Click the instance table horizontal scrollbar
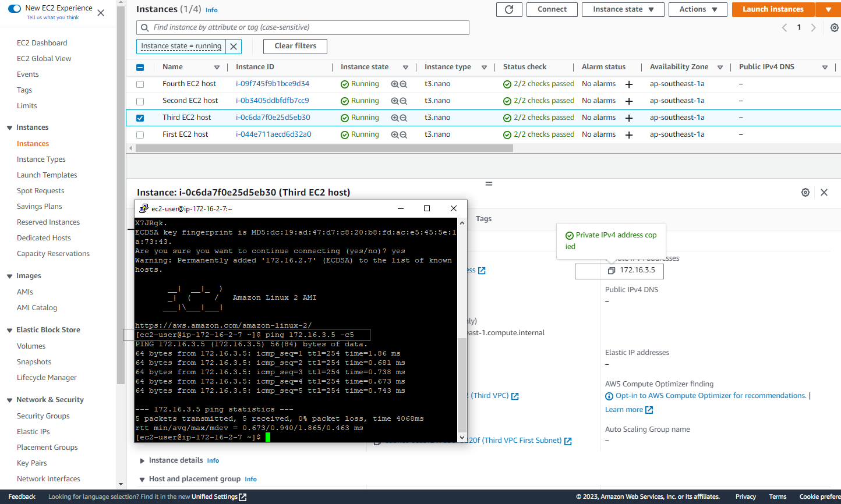The height and width of the screenshot is (504, 841). click(324, 148)
